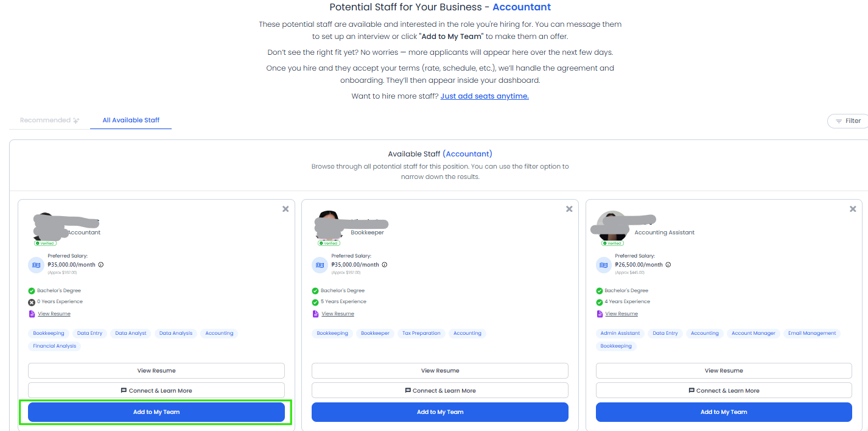Click salary info icon on Bookkeeper card
868x431 pixels.
[385, 265]
